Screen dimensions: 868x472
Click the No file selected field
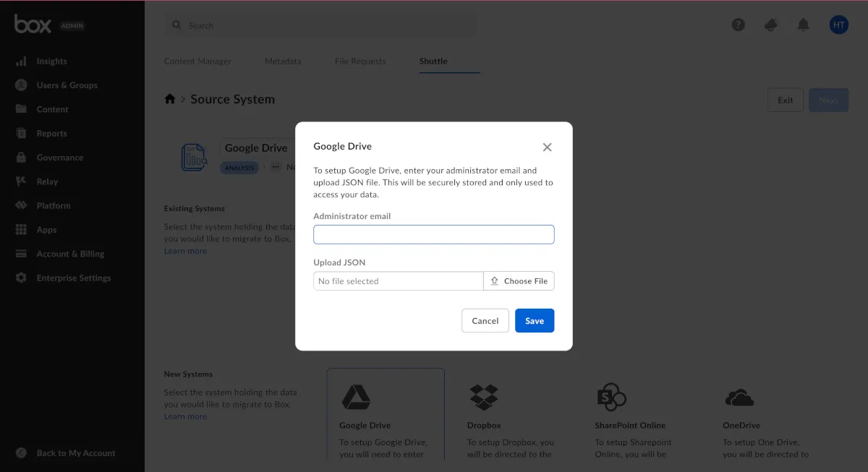click(x=399, y=281)
